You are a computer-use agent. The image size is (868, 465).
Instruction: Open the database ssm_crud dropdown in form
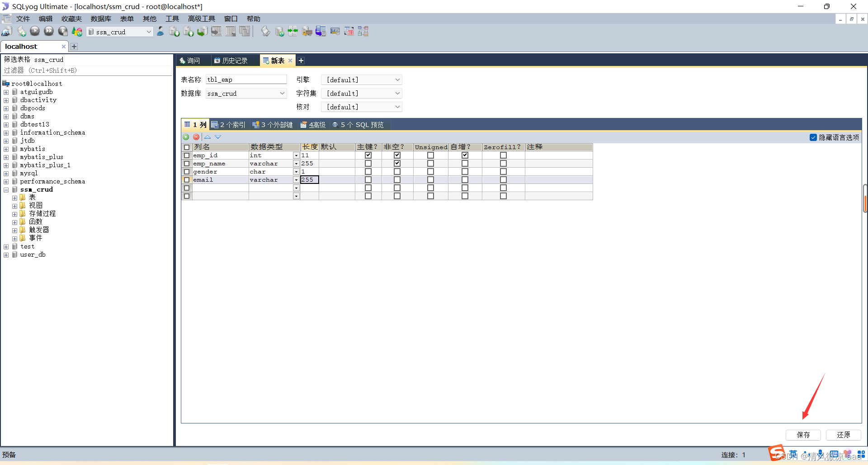[x=246, y=94]
